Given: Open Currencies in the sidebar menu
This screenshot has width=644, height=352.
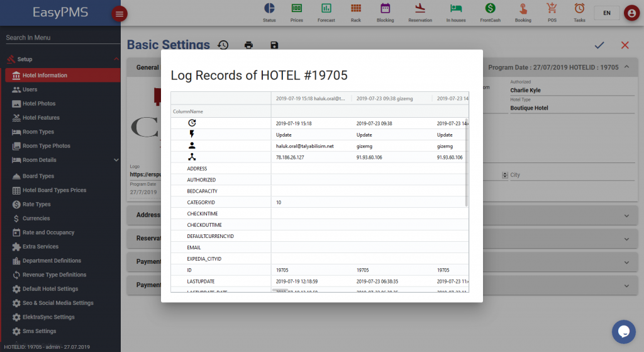Looking at the screenshot, I should pos(36,219).
